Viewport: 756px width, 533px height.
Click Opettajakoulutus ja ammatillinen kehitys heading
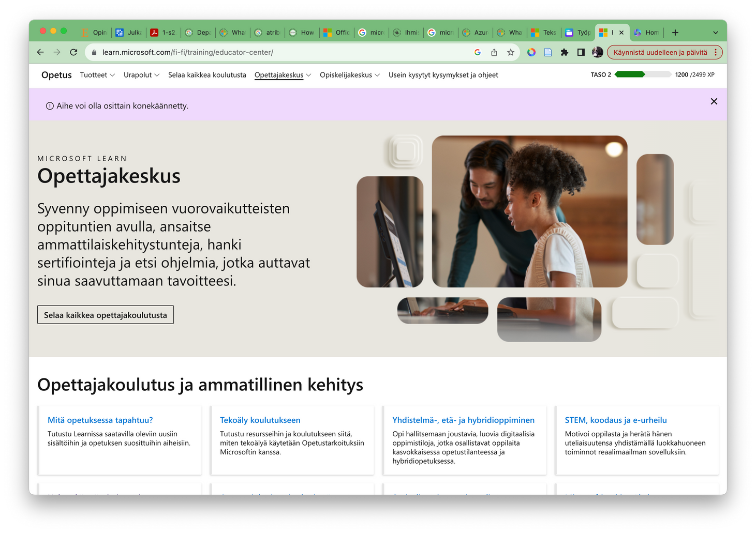[200, 385]
